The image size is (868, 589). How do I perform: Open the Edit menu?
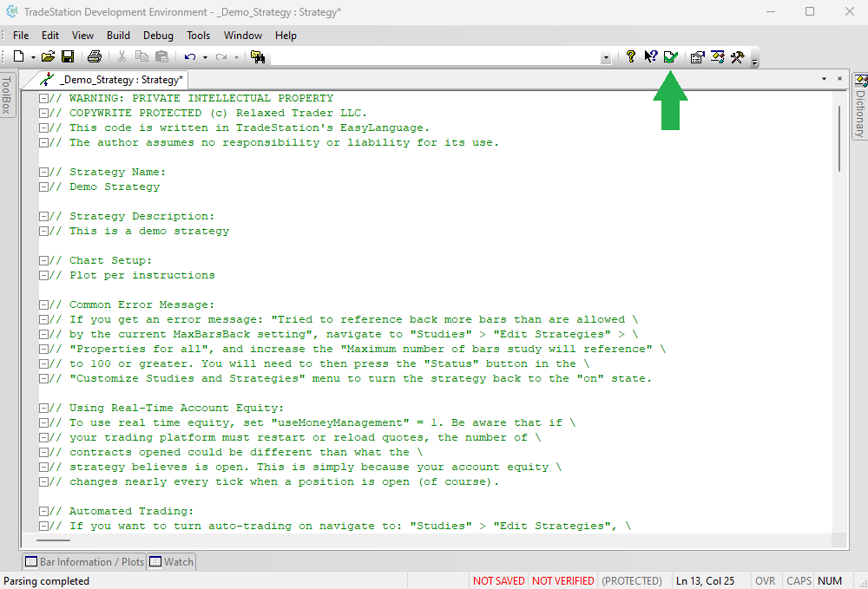click(50, 36)
